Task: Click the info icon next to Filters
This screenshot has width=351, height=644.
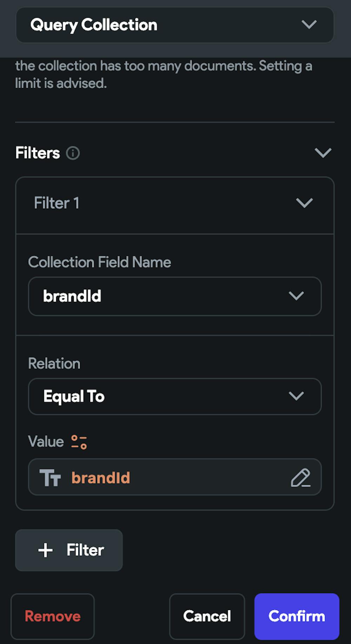Action: pos(73,153)
